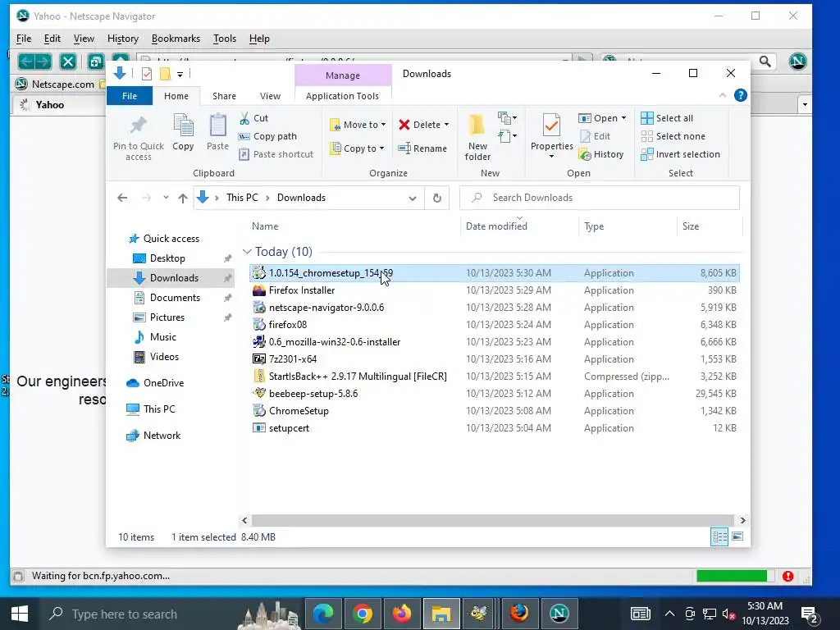Screen dimensions: 840x630
Task: Open the Delete dropdown arrow
Action: [447, 125]
